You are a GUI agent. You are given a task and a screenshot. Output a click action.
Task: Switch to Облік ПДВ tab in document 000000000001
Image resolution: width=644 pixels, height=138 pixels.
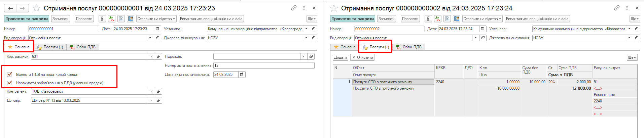[82, 47]
